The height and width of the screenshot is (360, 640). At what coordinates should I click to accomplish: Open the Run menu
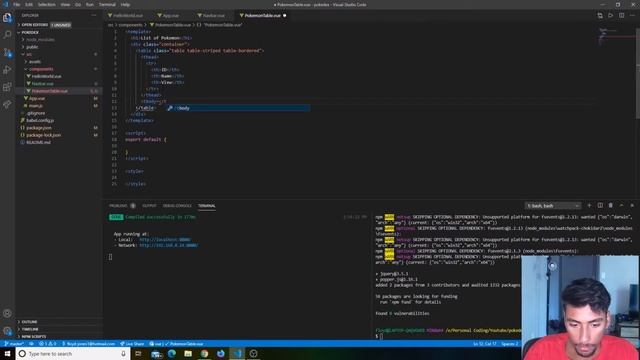[90, 4]
